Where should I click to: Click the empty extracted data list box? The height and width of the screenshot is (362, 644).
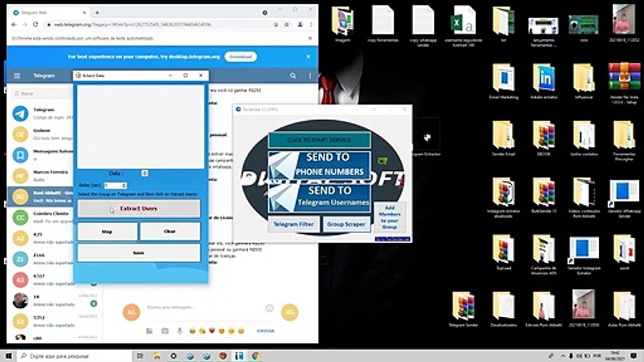141,127
